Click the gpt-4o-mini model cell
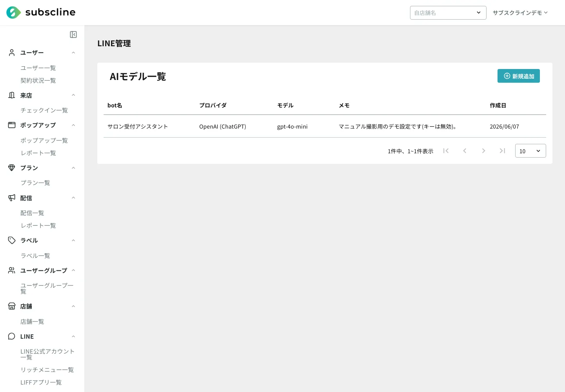 [292, 127]
